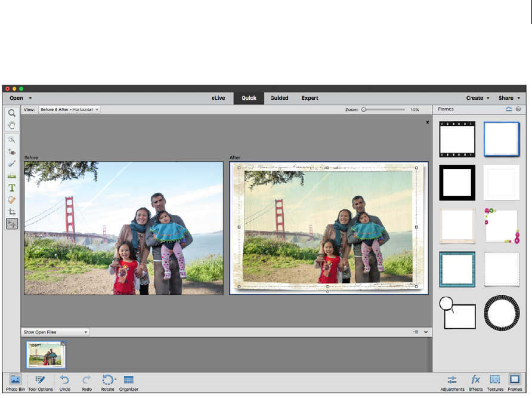532x398 pixels.
Task: Switch to the Expert tab
Action: pos(310,98)
